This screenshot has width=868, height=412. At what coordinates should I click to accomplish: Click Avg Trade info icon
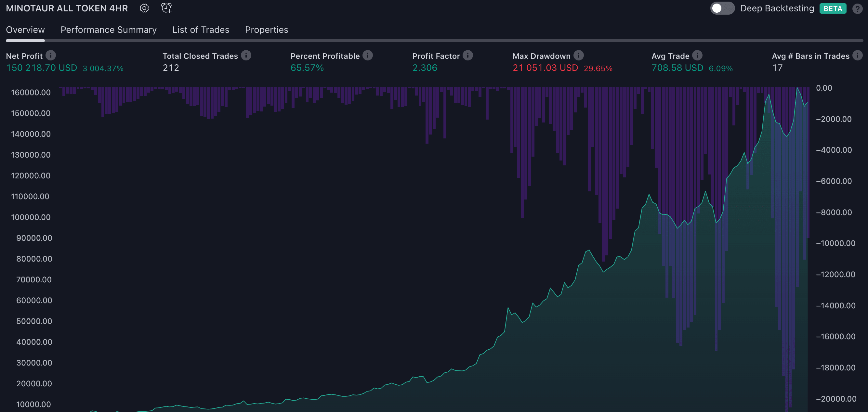click(x=697, y=55)
